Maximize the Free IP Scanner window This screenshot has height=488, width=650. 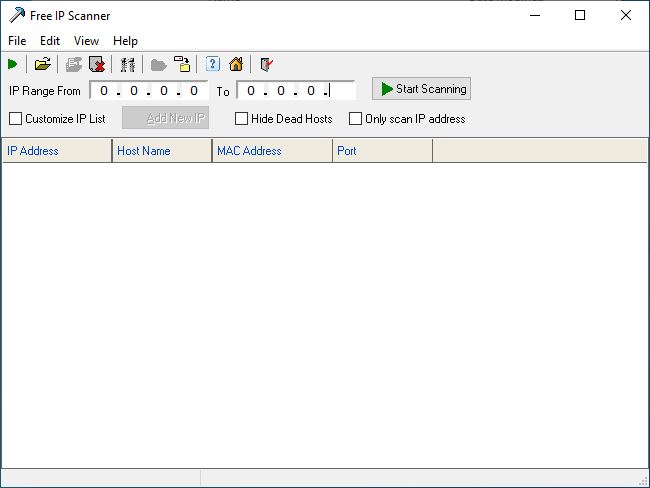[580, 15]
